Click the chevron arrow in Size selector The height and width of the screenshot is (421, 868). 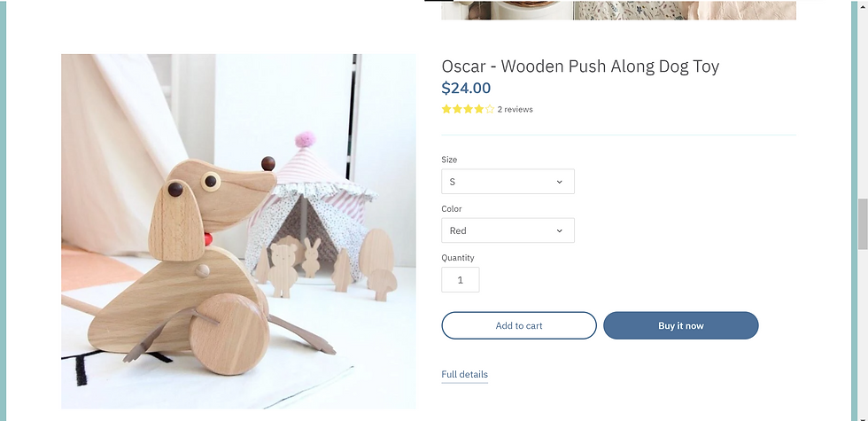coord(559,182)
